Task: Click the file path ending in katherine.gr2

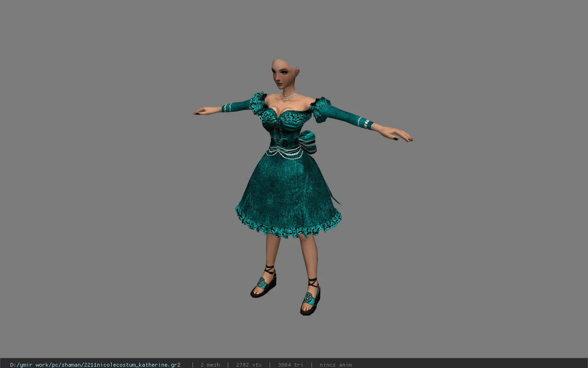Action: (95, 365)
